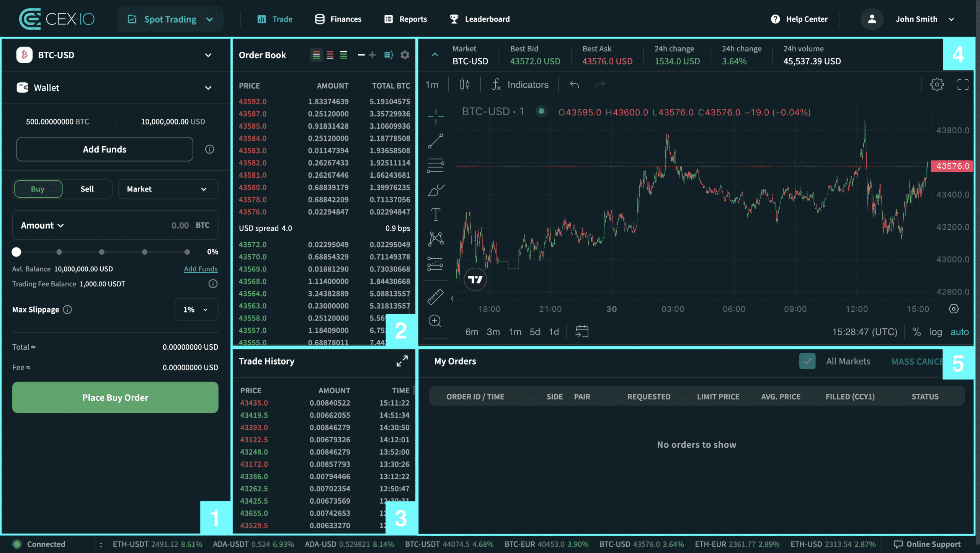Open the Market order type dropdown
980x553 pixels.
tap(168, 189)
